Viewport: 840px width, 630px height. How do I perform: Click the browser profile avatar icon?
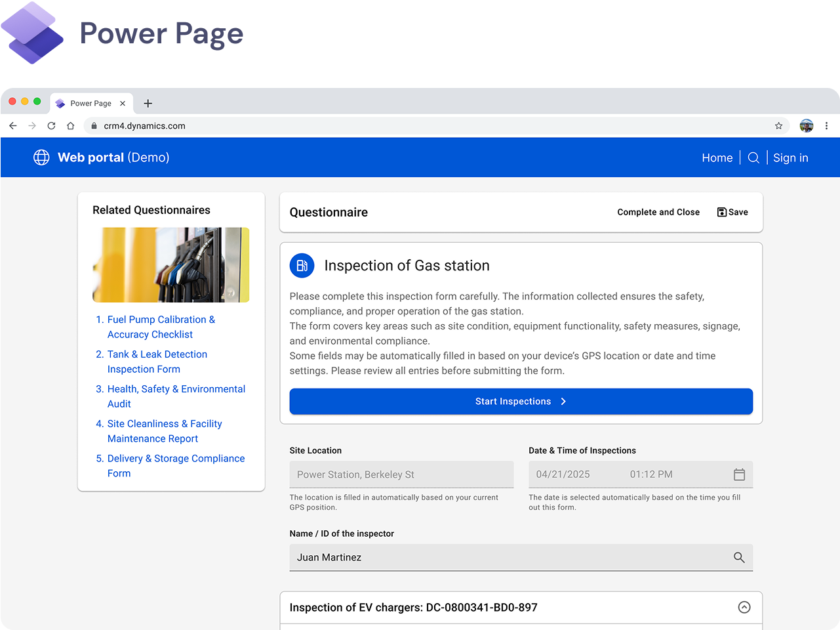[x=806, y=125]
